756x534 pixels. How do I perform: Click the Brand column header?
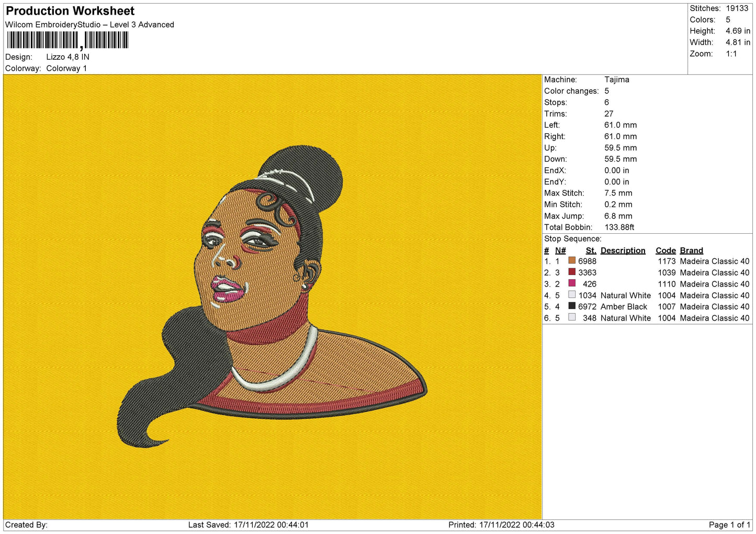692,251
